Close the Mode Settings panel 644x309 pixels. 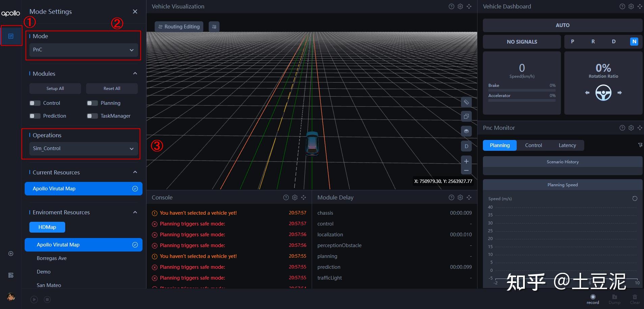coord(135,11)
